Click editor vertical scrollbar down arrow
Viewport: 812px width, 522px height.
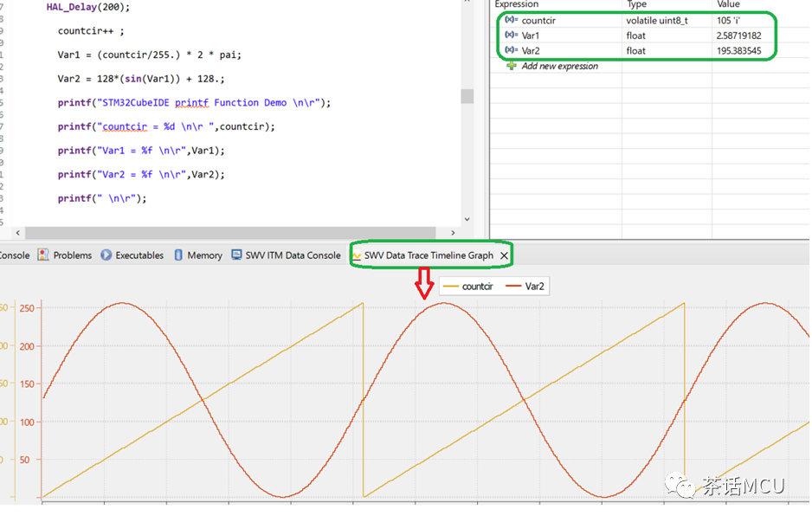pyautogui.click(x=467, y=219)
